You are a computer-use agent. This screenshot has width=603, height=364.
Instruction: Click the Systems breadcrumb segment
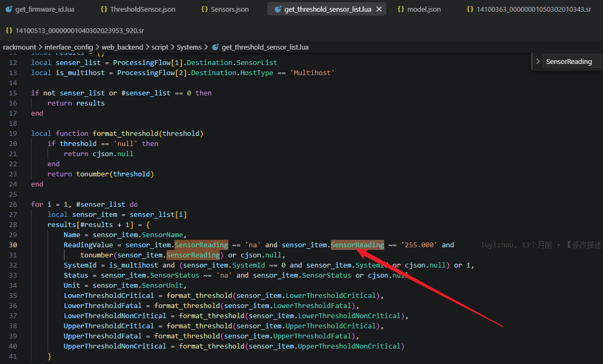(189, 47)
